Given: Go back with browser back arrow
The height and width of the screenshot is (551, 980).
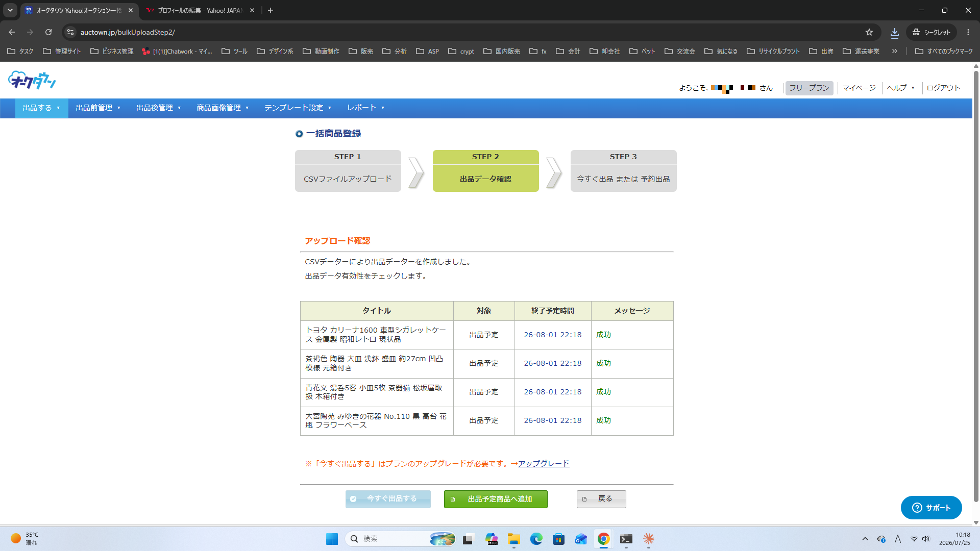Looking at the screenshot, I should (12, 32).
